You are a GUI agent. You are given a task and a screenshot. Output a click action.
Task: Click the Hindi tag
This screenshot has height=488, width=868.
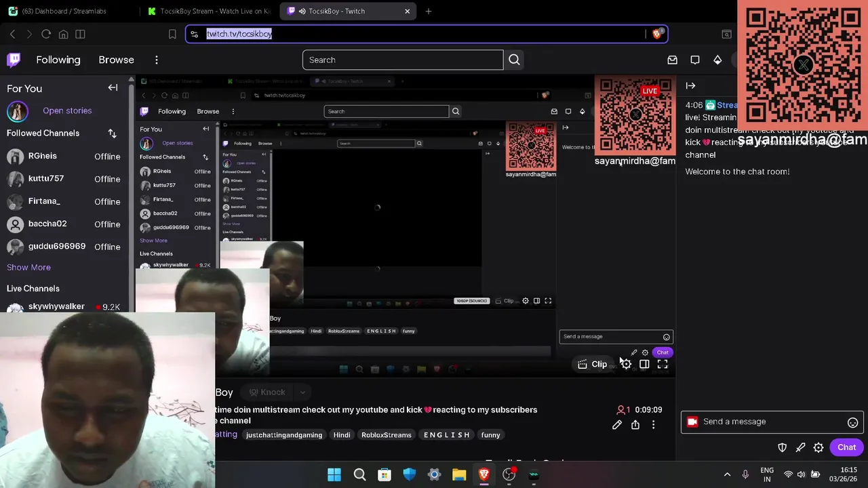(x=342, y=435)
